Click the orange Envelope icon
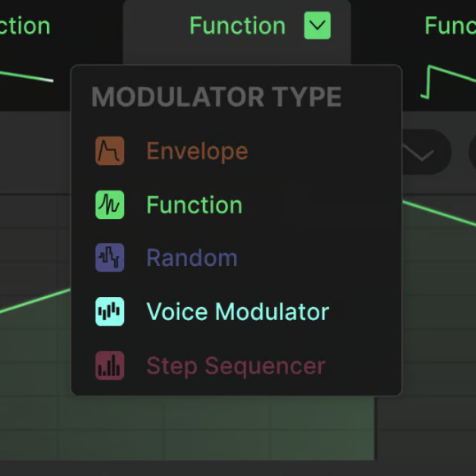 (110, 151)
